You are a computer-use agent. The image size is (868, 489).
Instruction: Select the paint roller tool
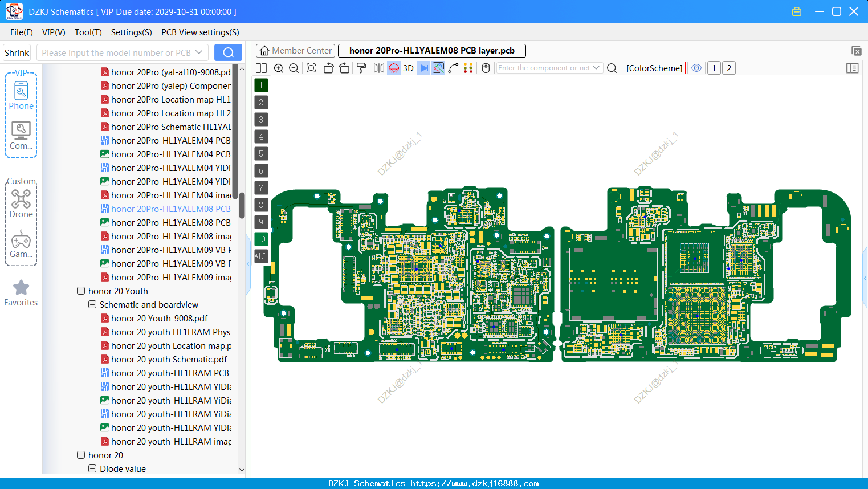361,68
